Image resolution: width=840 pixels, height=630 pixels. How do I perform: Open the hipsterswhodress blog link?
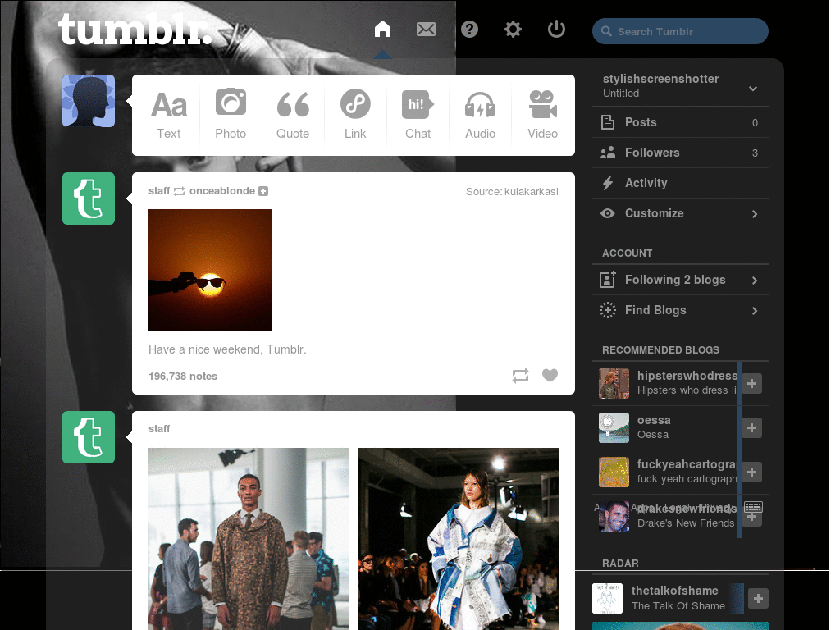[x=687, y=376]
